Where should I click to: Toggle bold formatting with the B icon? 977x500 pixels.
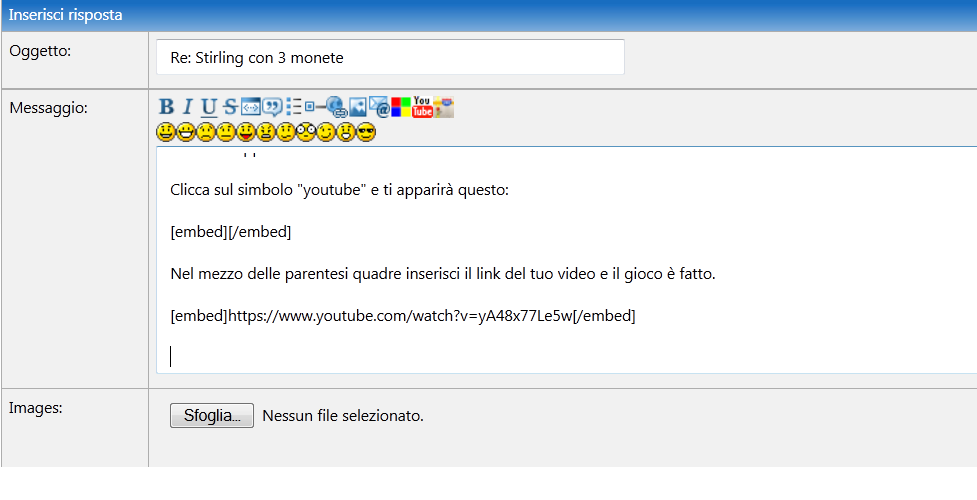tap(166, 107)
